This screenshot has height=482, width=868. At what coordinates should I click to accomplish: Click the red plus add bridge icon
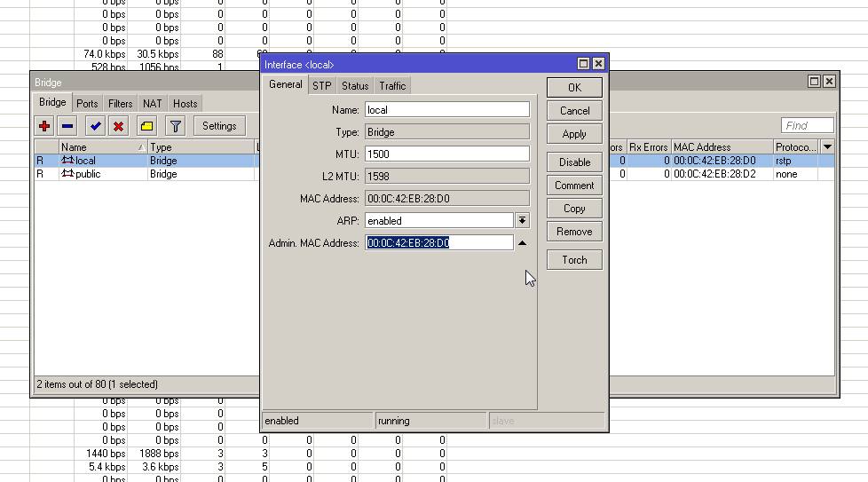tap(44, 126)
